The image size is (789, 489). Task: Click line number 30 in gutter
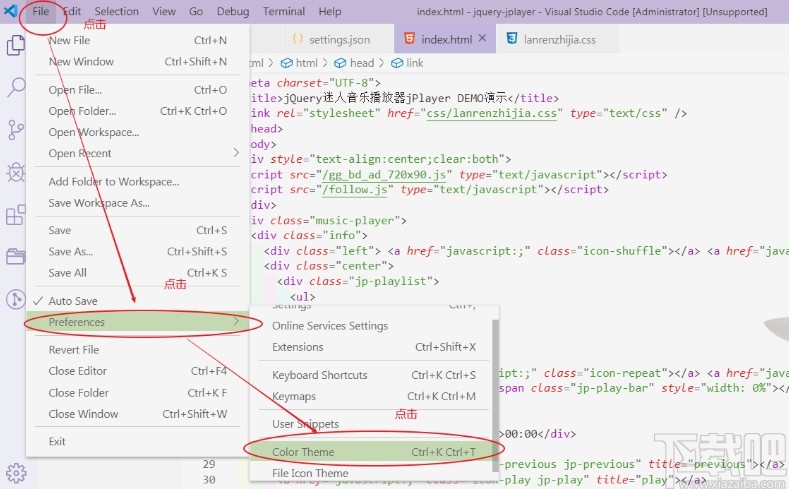point(209,480)
